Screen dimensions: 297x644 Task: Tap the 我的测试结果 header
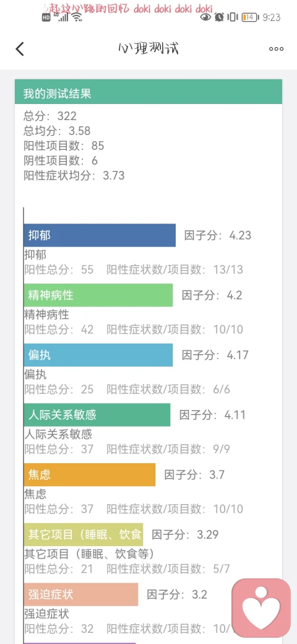(x=148, y=92)
